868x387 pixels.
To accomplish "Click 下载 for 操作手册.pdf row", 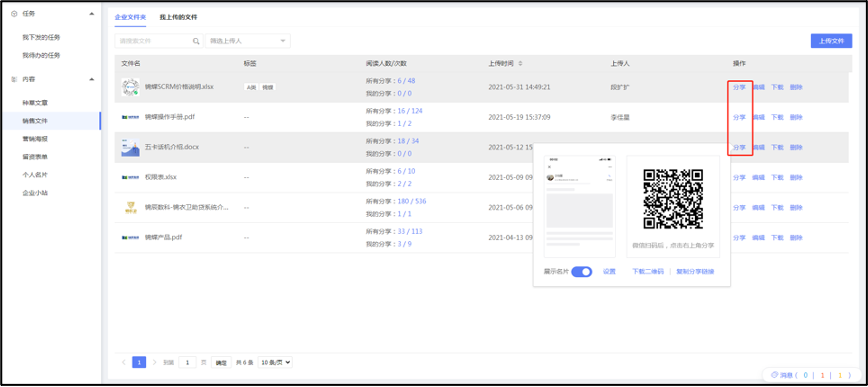I will coord(777,117).
